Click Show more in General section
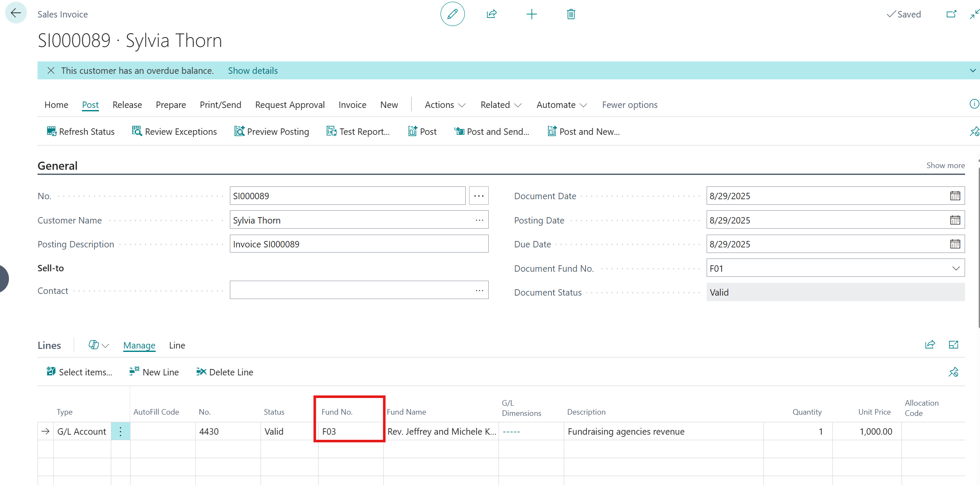The image size is (980, 485). tap(945, 166)
